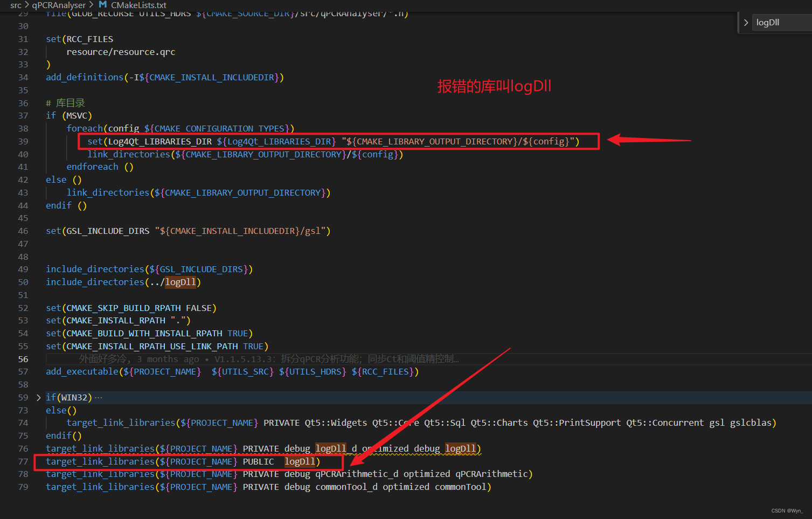This screenshot has height=519, width=812.
Task: Click link_directories line ending with ${config}
Action: [x=245, y=154]
